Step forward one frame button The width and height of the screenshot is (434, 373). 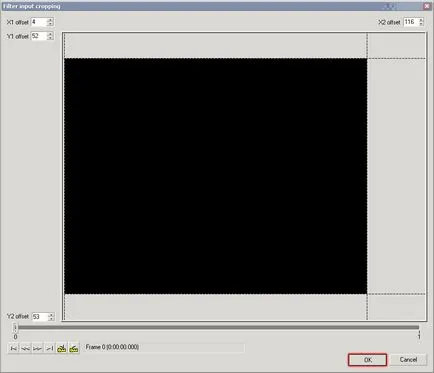(38, 348)
